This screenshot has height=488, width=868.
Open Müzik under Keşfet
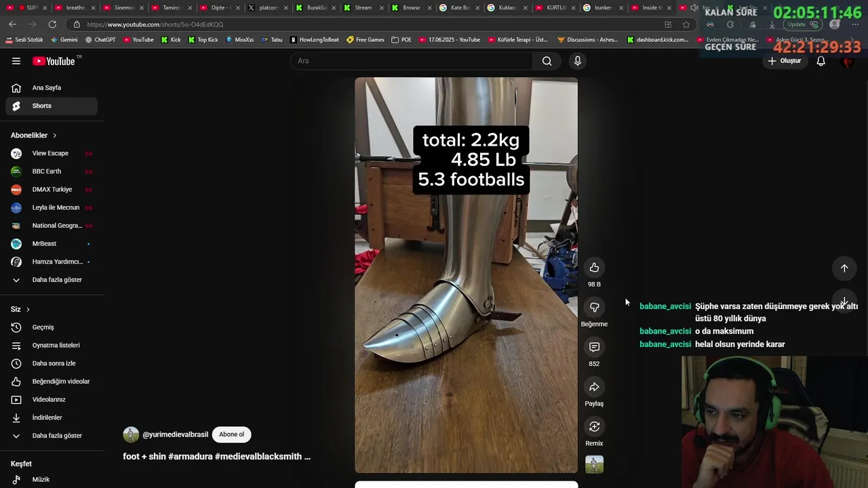(x=52, y=479)
